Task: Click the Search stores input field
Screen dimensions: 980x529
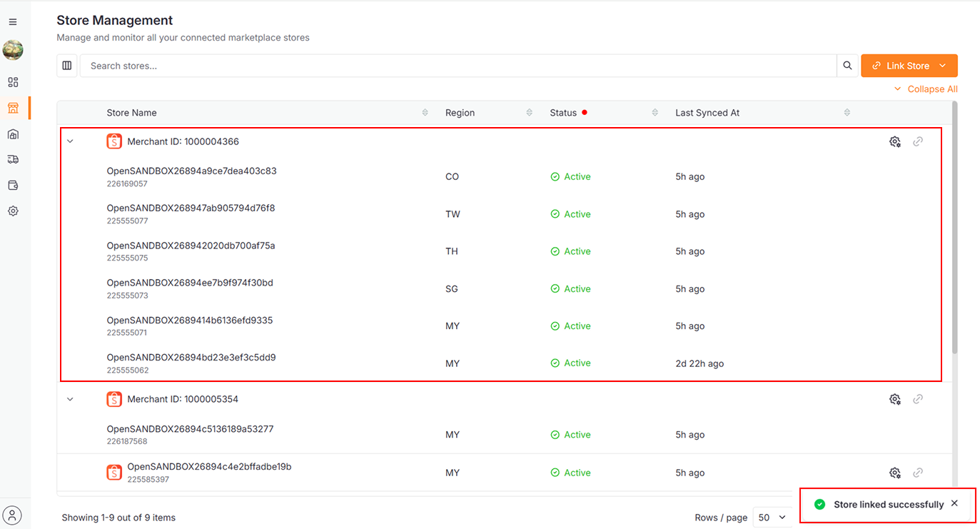Action: click(457, 66)
